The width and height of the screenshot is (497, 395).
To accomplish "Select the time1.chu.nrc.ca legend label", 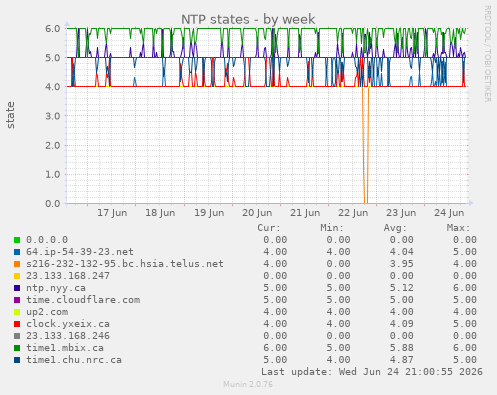I will coord(74,360).
